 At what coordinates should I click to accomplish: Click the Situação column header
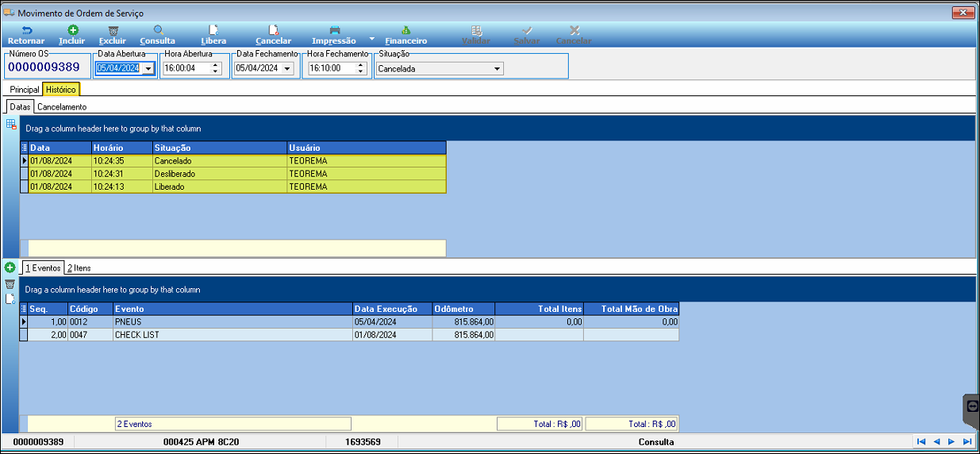[220, 148]
